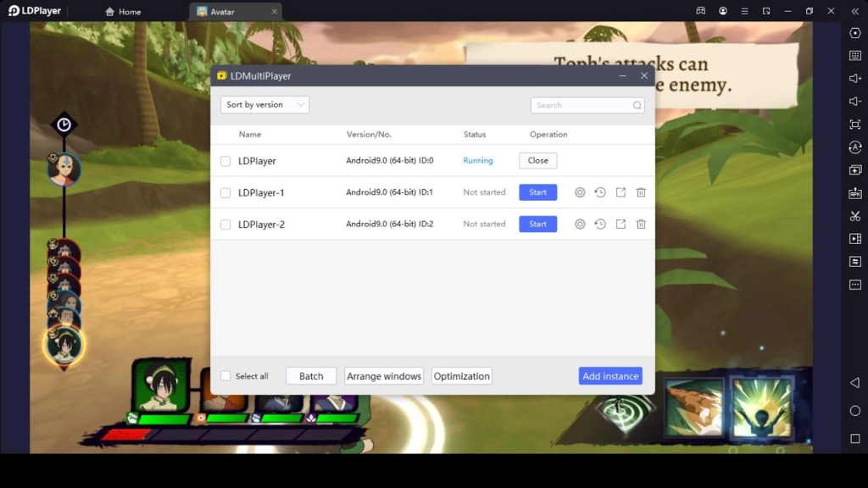Expand the Sort by version dropdown

(264, 105)
